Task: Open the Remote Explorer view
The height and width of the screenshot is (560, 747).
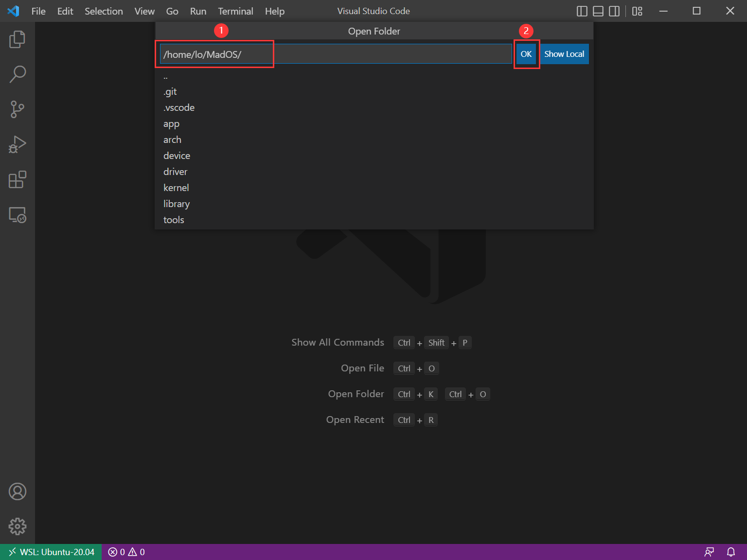Action: coord(18,214)
